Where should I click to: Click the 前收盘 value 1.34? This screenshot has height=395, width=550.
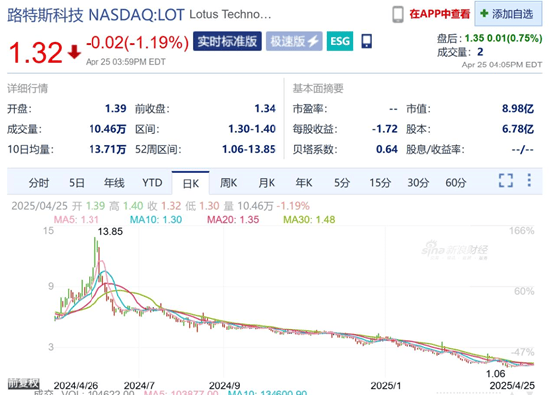coord(265,109)
